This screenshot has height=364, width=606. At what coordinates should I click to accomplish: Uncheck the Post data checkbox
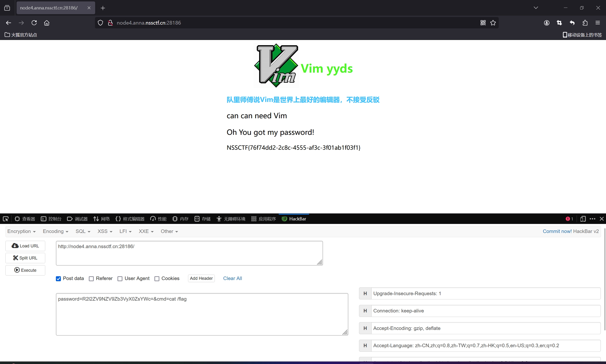pyautogui.click(x=58, y=279)
